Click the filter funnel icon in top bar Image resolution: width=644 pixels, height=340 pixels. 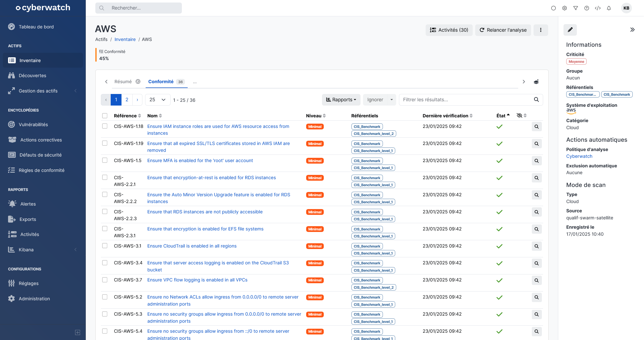tap(576, 8)
